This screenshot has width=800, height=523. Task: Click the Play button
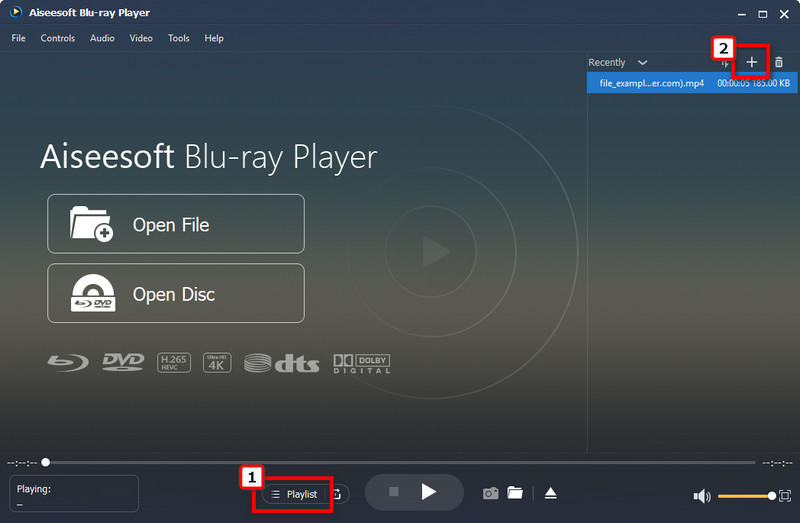pos(429,492)
